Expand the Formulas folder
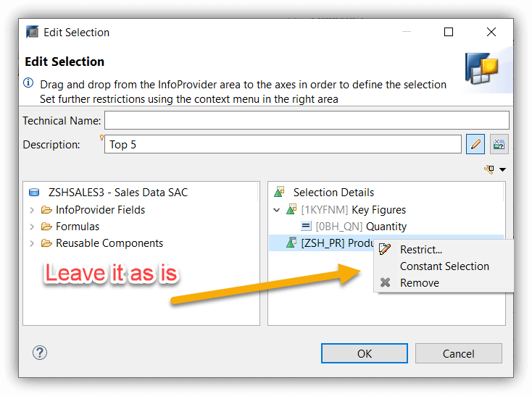This screenshot has height=396, width=532. 32,227
